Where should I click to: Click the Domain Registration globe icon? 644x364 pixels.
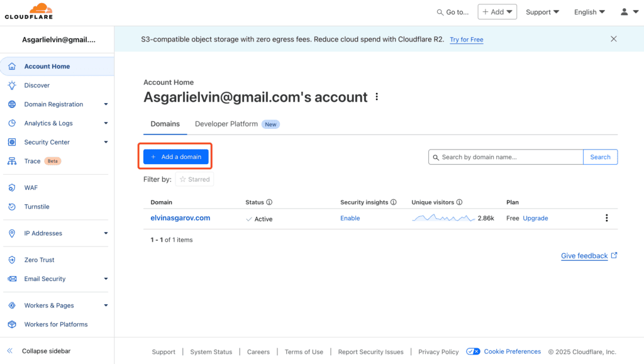(12, 104)
